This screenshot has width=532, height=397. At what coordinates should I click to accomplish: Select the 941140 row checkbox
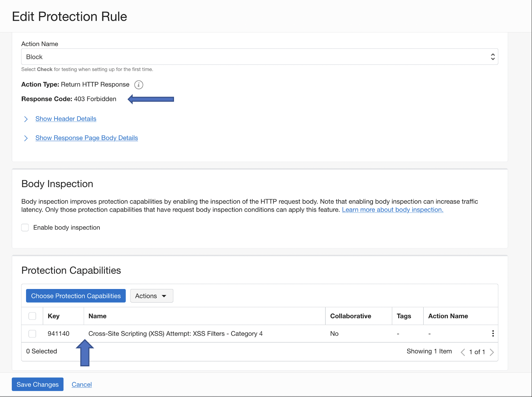click(32, 334)
